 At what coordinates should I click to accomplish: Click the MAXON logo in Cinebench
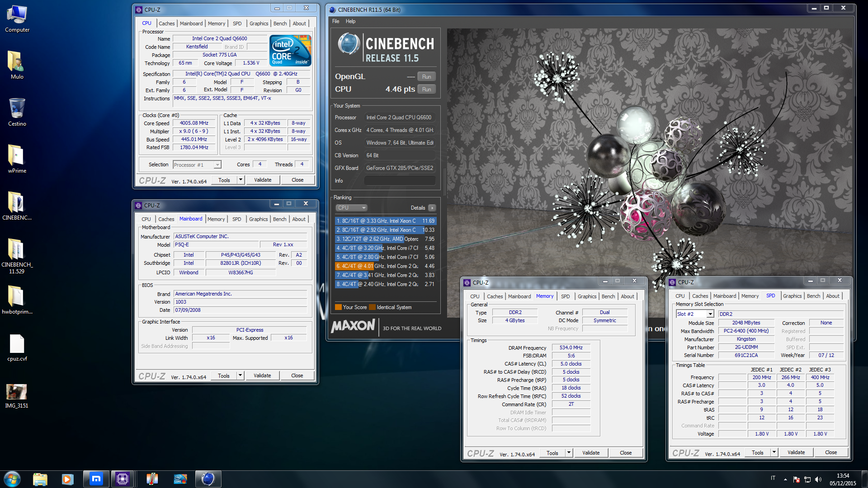(353, 326)
